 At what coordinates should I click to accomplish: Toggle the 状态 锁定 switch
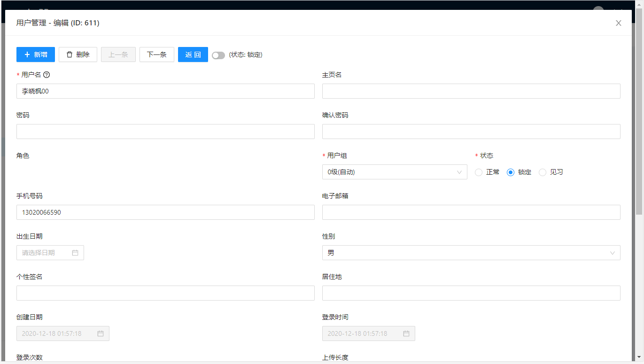(x=218, y=55)
